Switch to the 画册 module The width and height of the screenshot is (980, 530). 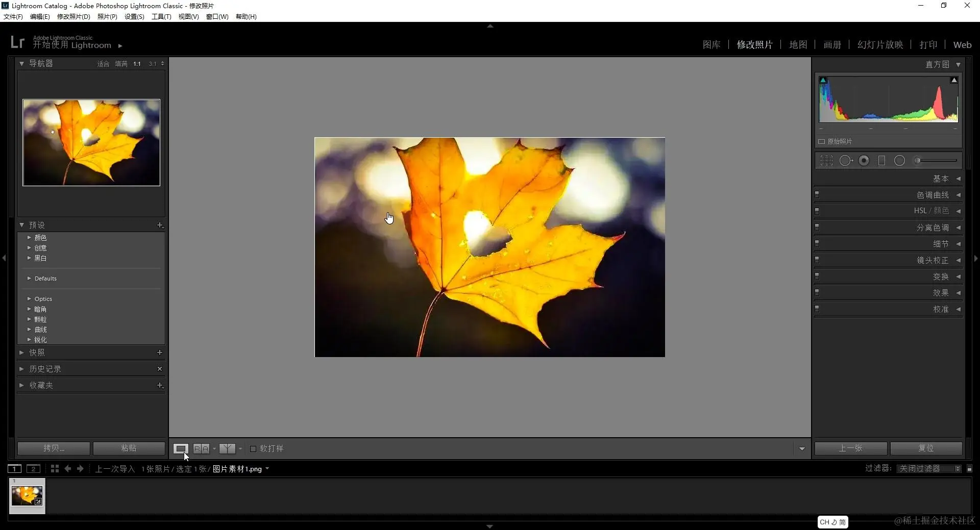point(832,45)
